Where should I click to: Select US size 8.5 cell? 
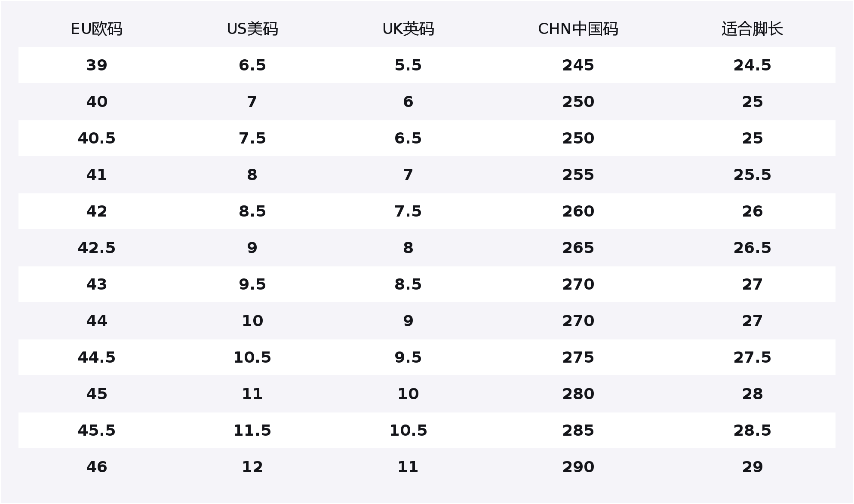point(252,211)
